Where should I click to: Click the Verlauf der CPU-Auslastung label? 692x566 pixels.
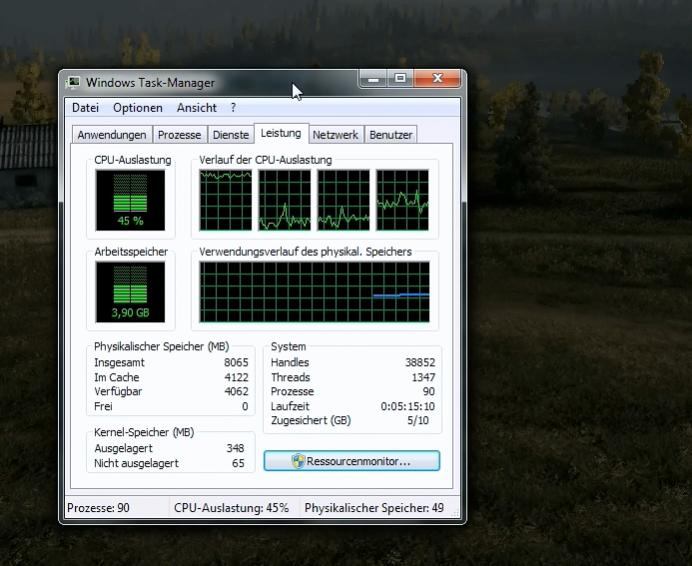265,160
